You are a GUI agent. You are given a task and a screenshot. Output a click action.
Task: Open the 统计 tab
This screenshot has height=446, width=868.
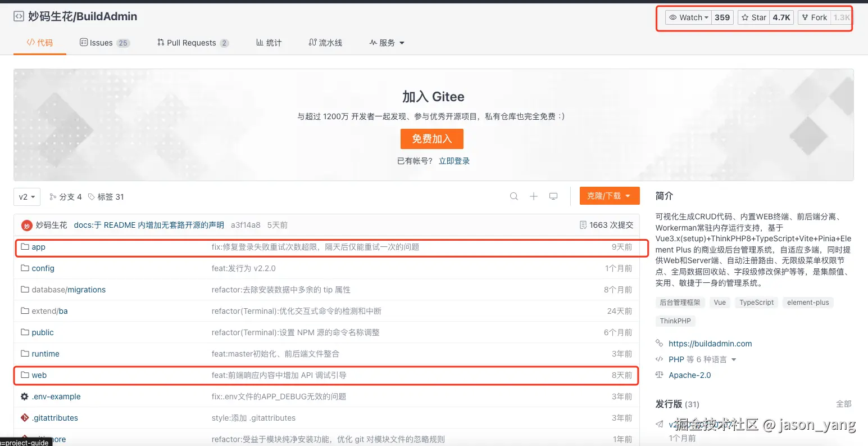pyautogui.click(x=269, y=43)
